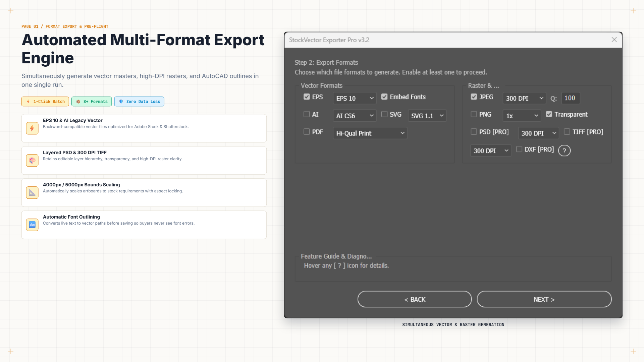This screenshot has width=644, height=362.
Task: Click the abc icon beside Automatic Font Outlining
Action: (32, 225)
